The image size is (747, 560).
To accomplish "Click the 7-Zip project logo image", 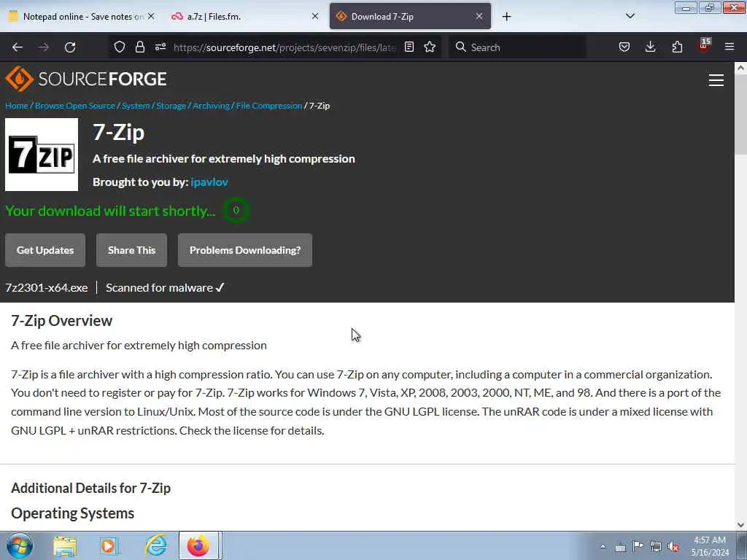I will pyautogui.click(x=42, y=155).
